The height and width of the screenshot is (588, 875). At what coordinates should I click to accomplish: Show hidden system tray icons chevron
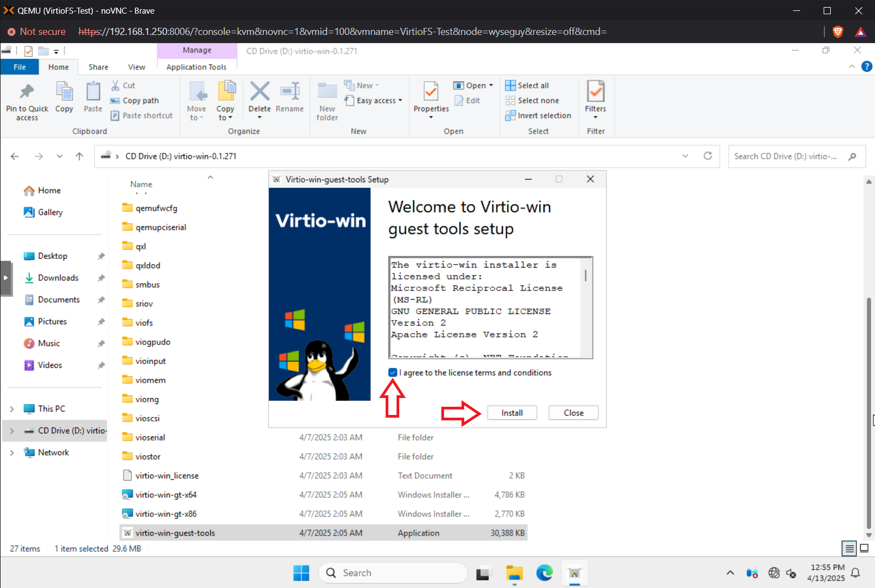point(730,573)
